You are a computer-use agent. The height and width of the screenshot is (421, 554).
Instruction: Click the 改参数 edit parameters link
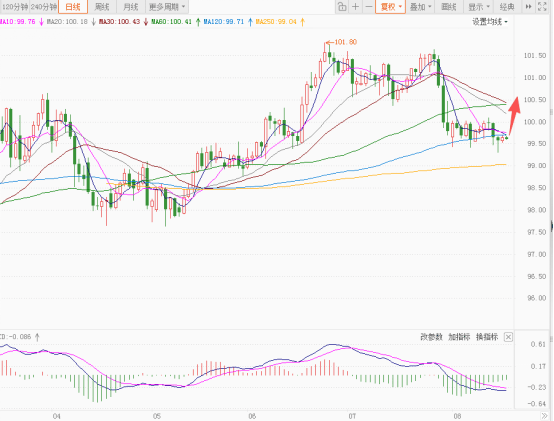click(431, 337)
